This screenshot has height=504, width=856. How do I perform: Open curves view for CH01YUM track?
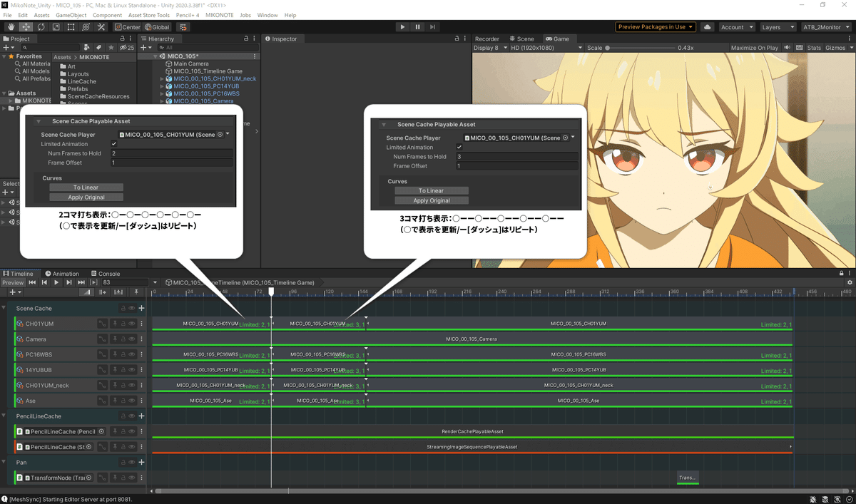tap(102, 324)
